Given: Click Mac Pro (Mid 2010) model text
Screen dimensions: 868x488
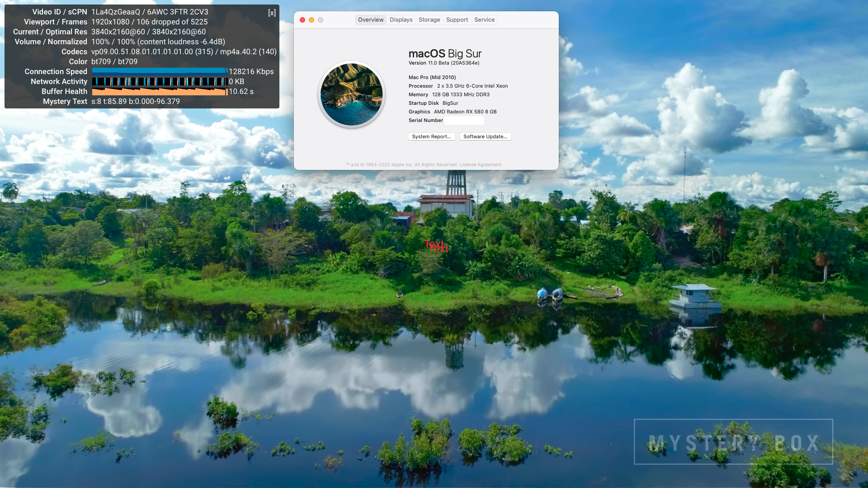Looking at the screenshot, I should [432, 77].
